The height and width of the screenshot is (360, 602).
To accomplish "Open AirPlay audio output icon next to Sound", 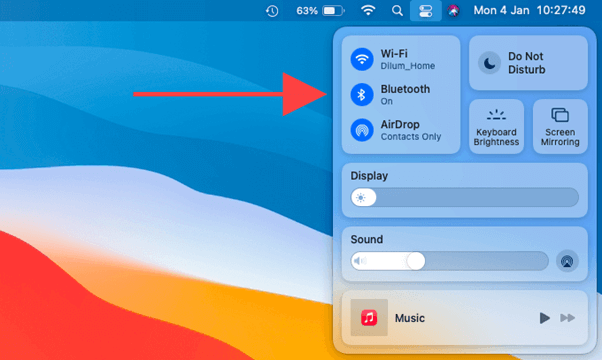I will 567,261.
